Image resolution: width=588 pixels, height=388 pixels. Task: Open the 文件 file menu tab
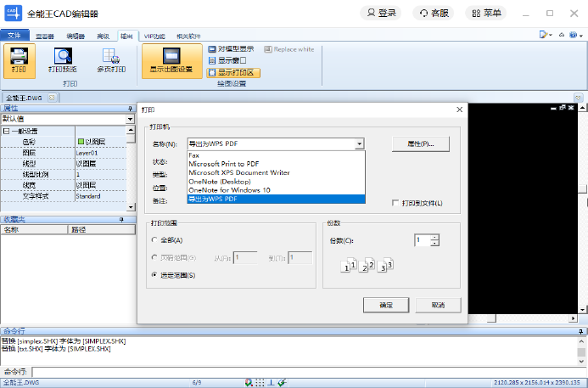14,36
